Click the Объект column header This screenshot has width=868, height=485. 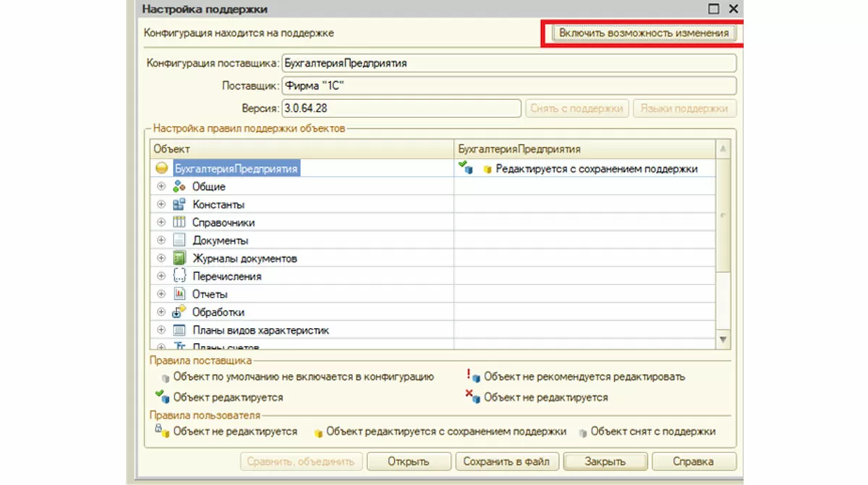(302, 148)
